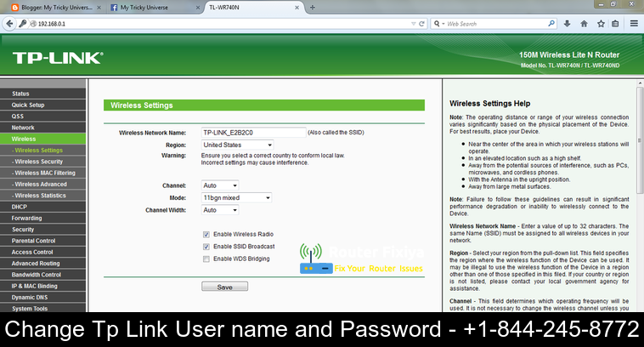Open Wireless Advanced submenu
Viewport: 644px width, 347px height.
tap(43, 185)
